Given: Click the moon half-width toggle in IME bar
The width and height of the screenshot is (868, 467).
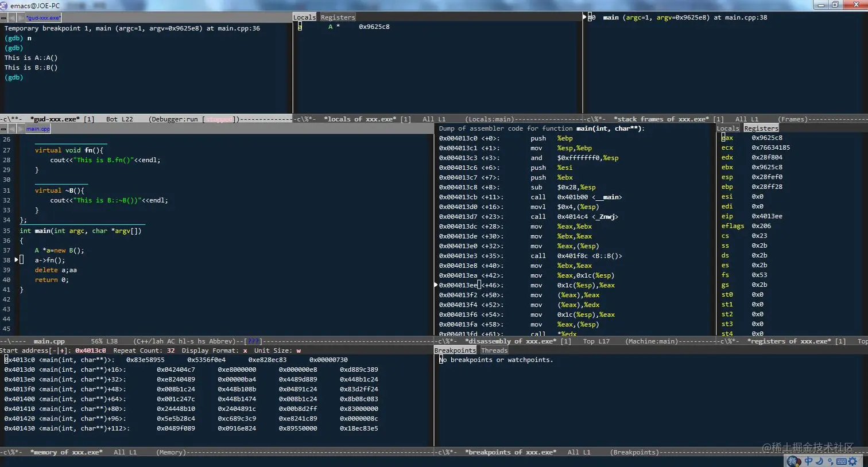Looking at the screenshot, I should (x=820, y=461).
